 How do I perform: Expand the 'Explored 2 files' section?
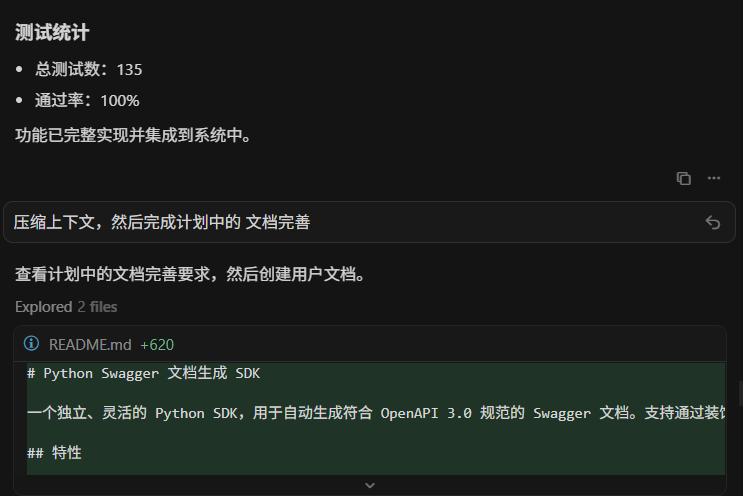[66, 307]
